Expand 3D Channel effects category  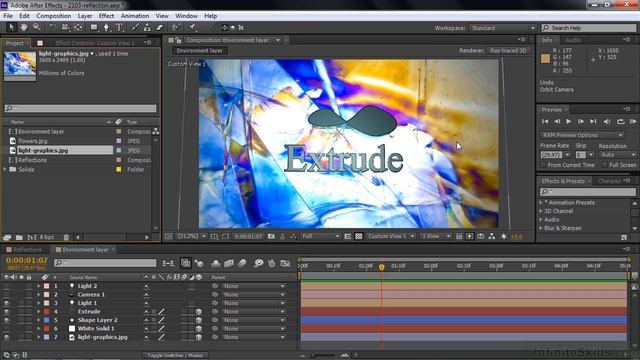click(541, 211)
